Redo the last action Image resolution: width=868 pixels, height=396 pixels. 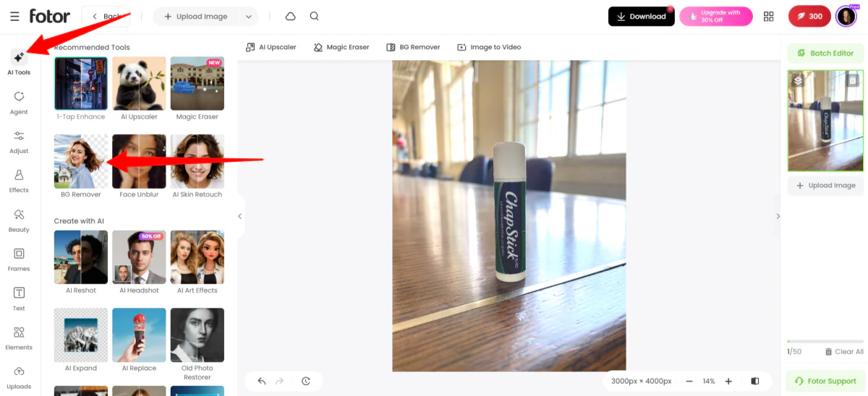coord(280,381)
